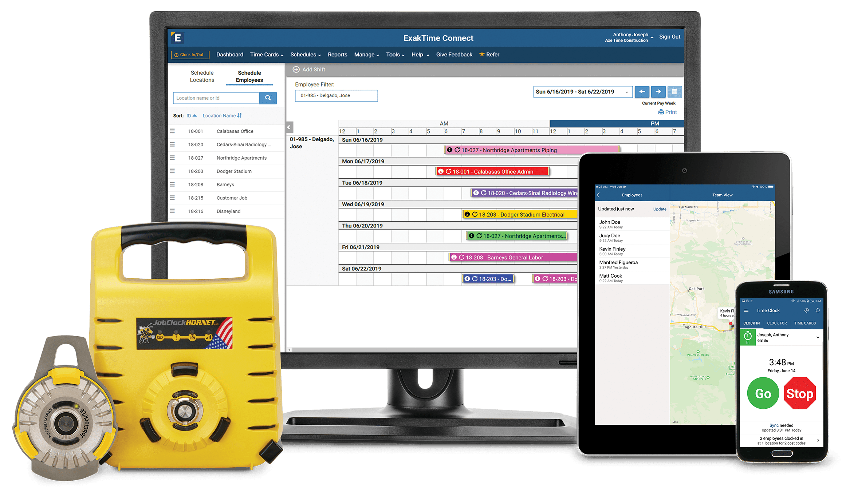The image size is (846, 504).
Task: Collapse the left sidebar arrow
Action: [289, 127]
